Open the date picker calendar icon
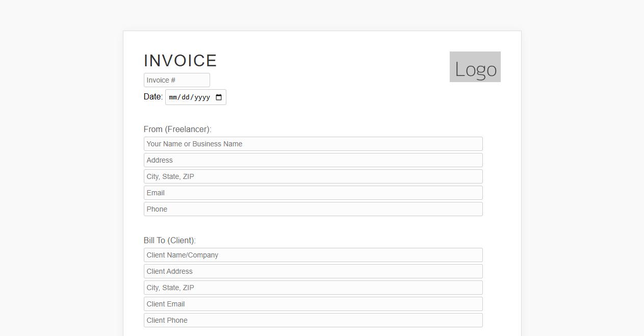 point(219,97)
